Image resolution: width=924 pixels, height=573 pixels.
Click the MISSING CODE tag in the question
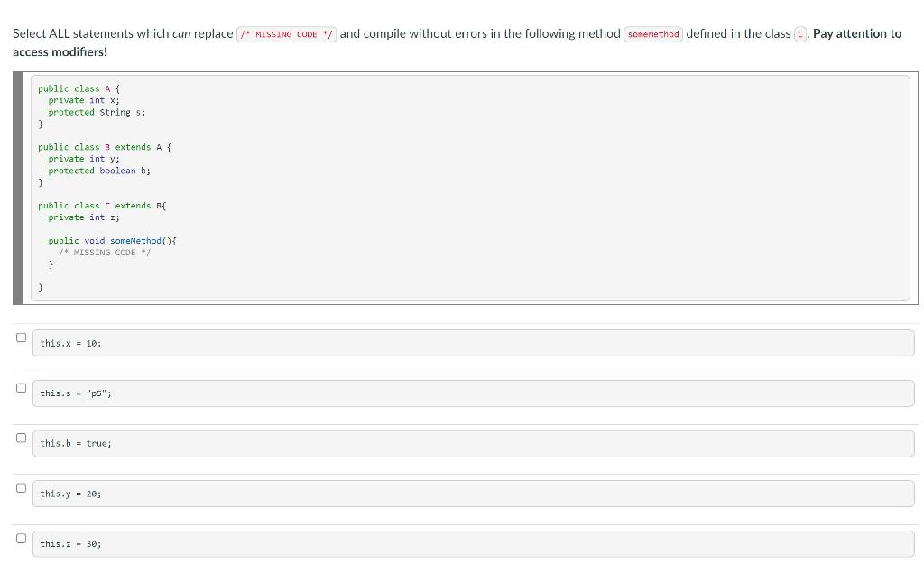[286, 34]
